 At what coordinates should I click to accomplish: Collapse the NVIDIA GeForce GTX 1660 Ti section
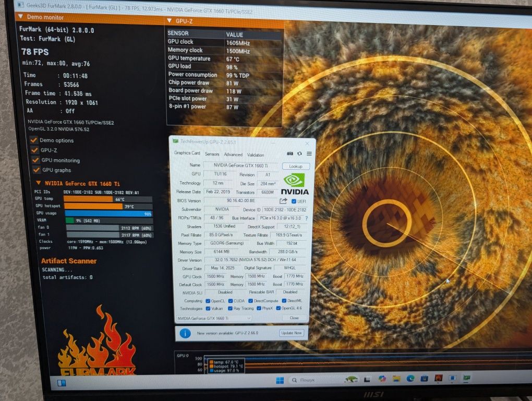39,183
